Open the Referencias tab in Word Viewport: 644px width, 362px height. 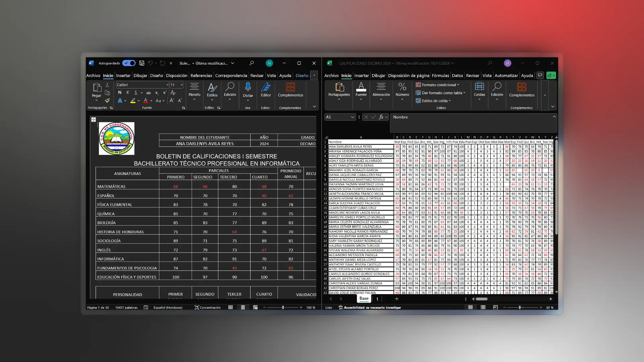pyautogui.click(x=201, y=75)
